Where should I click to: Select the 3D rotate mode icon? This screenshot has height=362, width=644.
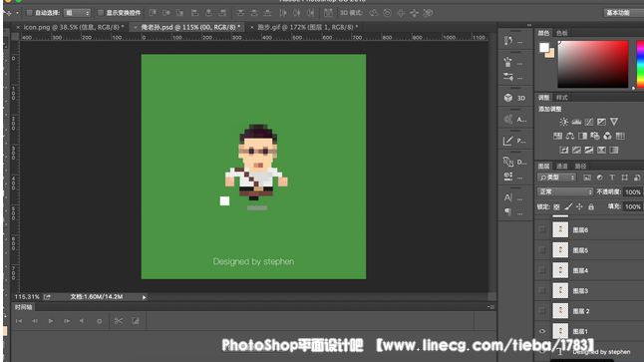point(373,13)
